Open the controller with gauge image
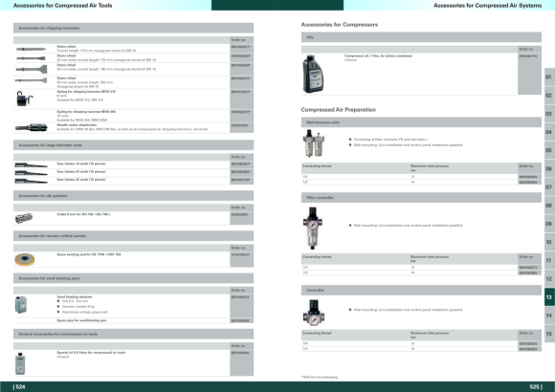555x392 pixels. pos(314,313)
